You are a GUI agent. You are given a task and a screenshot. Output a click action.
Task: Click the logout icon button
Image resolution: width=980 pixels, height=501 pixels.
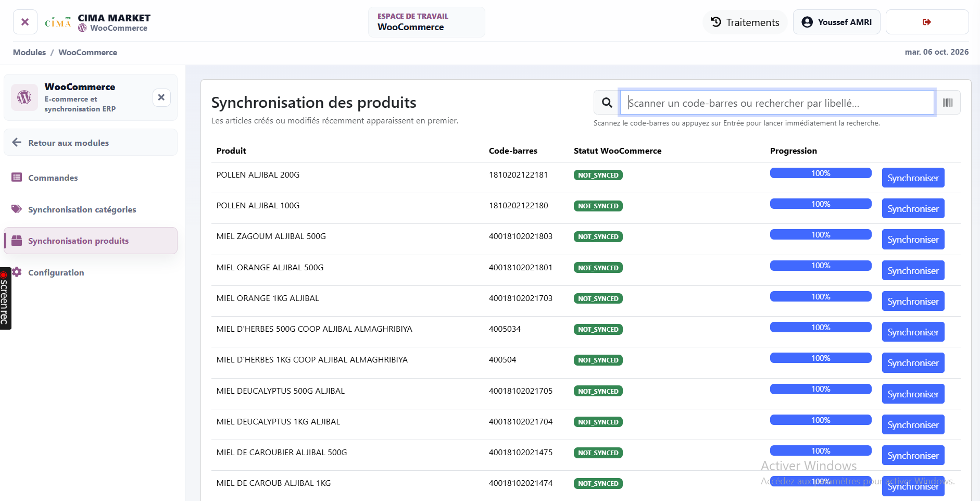[x=927, y=22]
